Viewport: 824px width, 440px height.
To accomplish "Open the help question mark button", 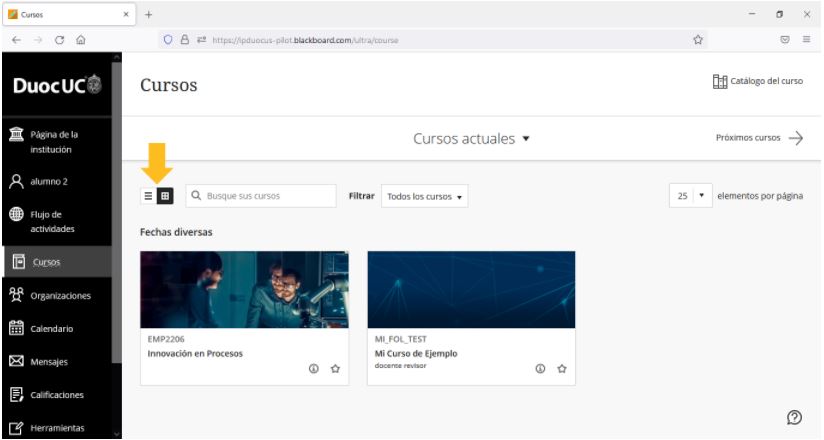I will click(794, 417).
